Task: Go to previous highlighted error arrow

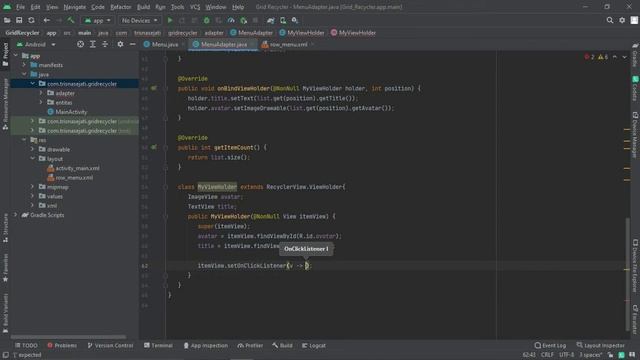Action: (x=615, y=57)
